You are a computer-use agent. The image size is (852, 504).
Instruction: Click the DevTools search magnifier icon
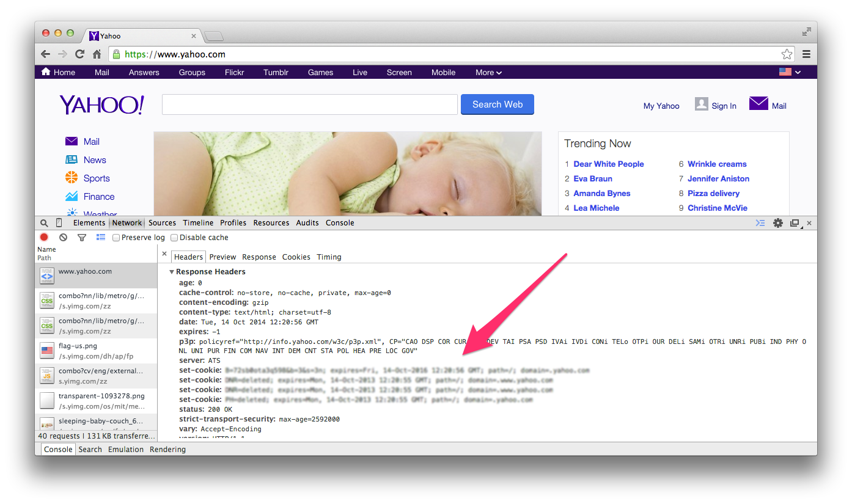pyautogui.click(x=44, y=223)
